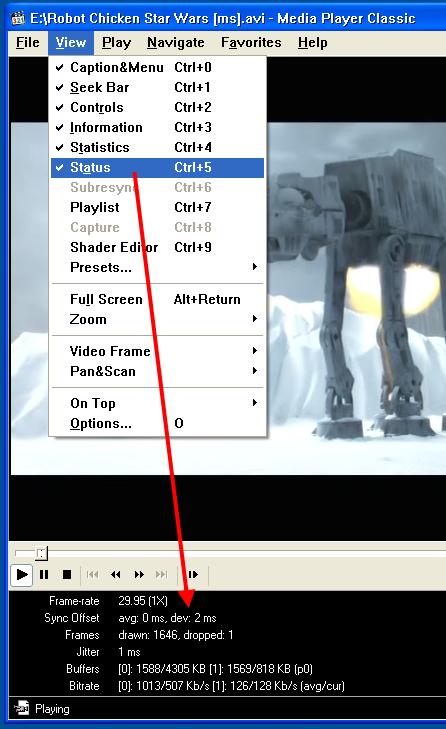This screenshot has height=729, width=446.
Task: Choose Full Screen menu entry
Action: click(157, 299)
